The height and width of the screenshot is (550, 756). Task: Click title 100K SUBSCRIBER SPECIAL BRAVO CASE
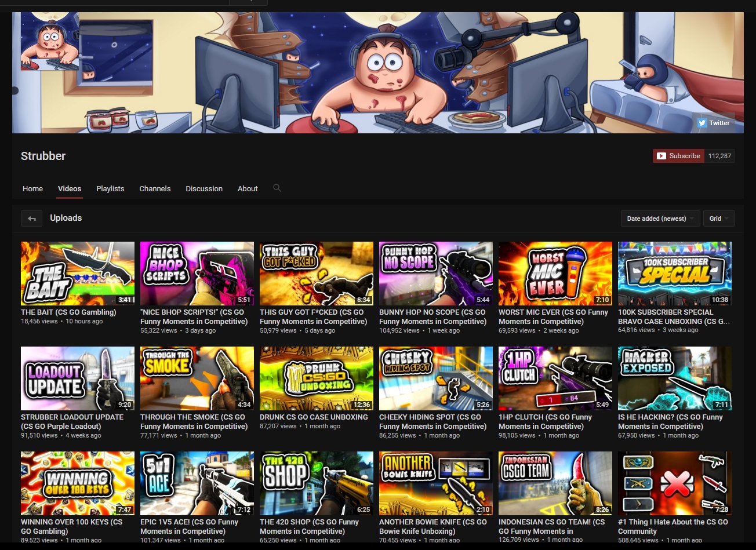click(674, 317)
